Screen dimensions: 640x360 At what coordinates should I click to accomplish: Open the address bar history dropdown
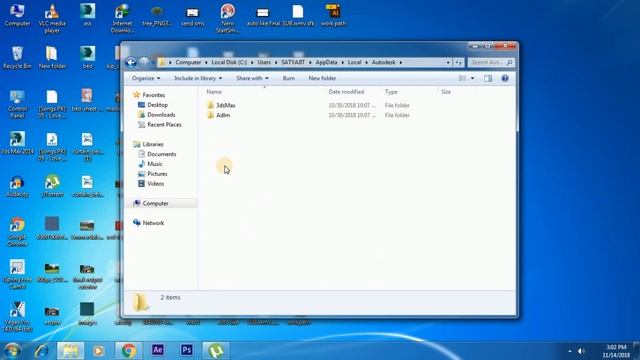pos(448,62)
